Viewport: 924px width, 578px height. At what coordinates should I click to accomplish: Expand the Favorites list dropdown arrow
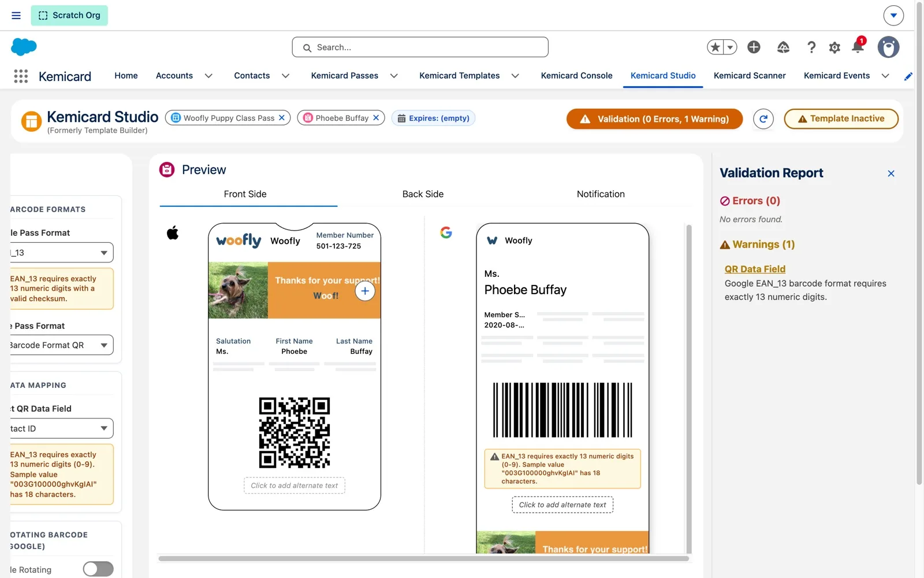tap(731, 47)
